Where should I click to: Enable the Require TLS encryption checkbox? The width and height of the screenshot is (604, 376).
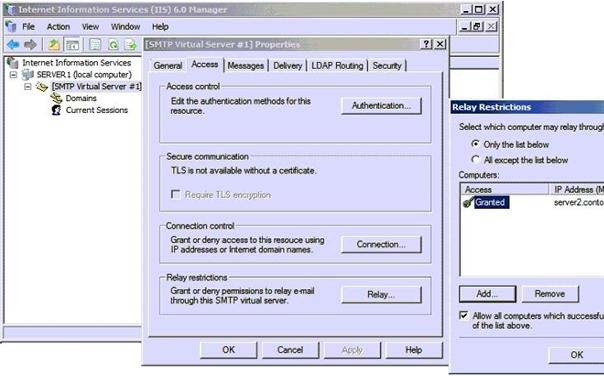click(x=175, y=194)
